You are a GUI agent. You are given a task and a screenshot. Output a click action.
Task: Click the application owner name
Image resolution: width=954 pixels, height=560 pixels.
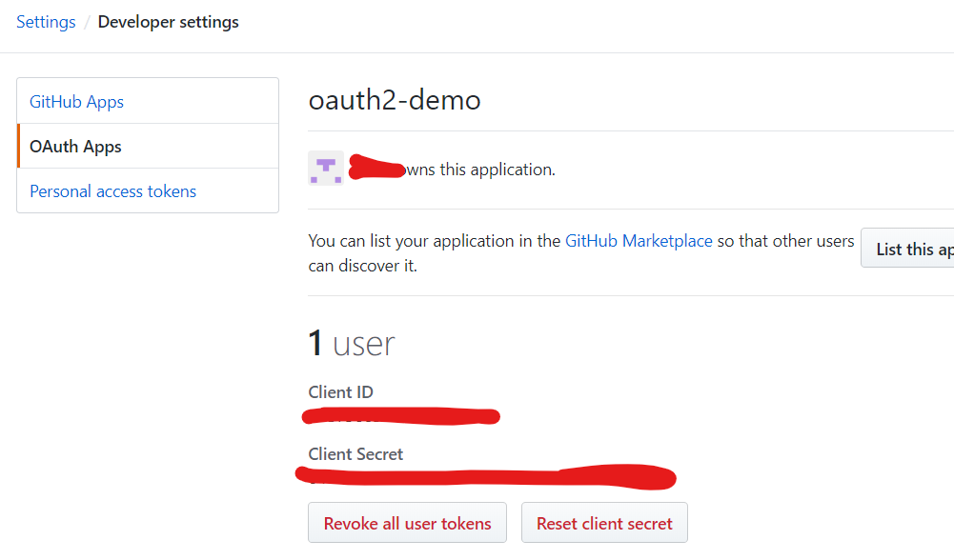coord(376,168)
